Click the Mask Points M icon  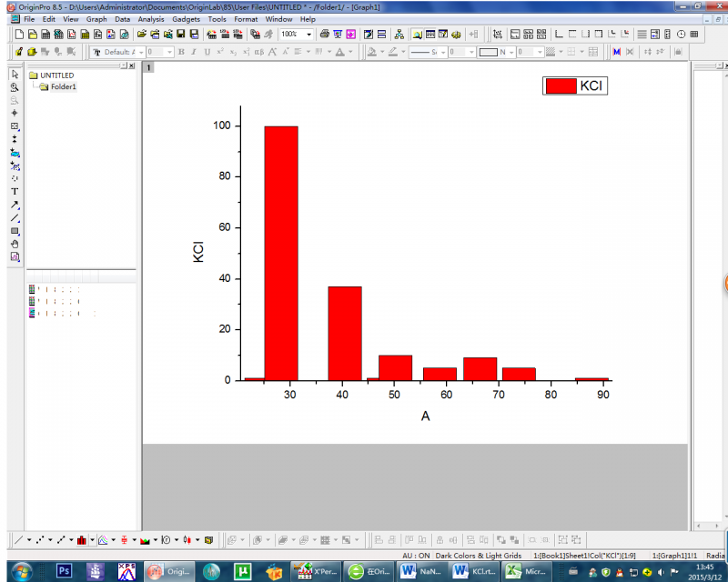tap(617, 52)
